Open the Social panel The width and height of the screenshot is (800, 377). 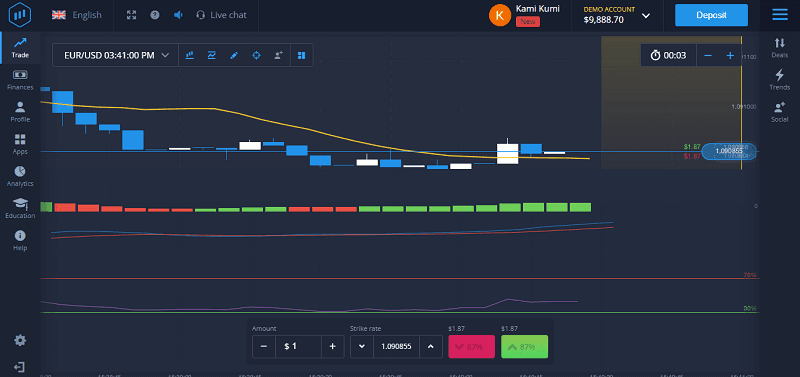(x=780, y=112)
